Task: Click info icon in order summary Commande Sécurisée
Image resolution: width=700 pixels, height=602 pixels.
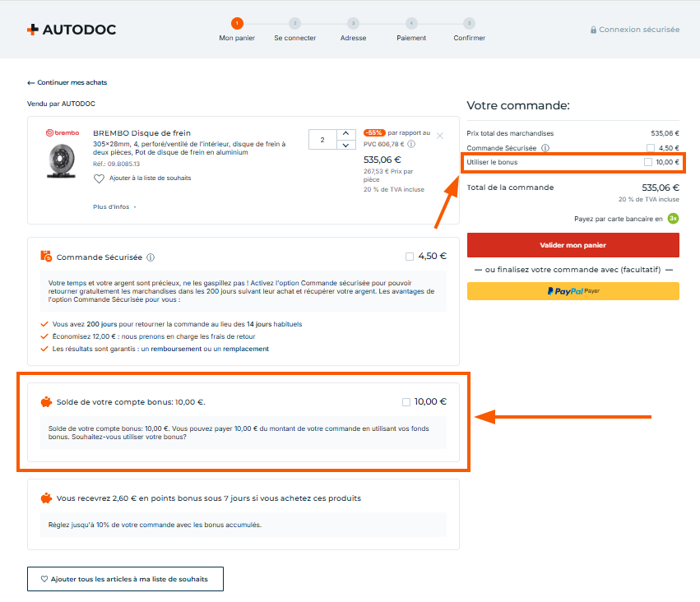Action: [x=545, y=148]
